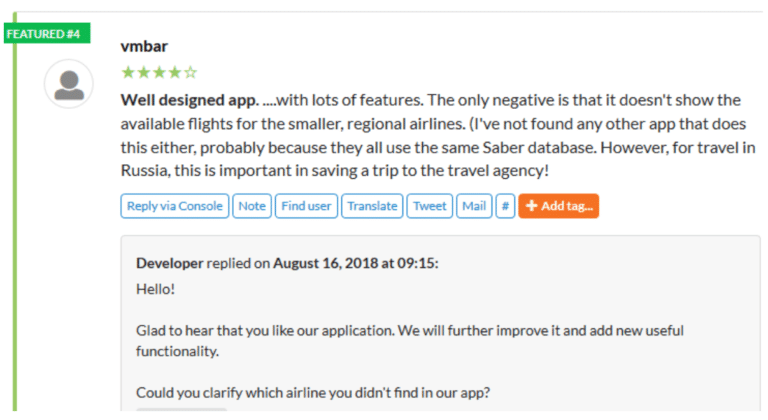This screenshot has width=768, height=420.
Task: Click the Find user button
Action: (x=306, y=206)
